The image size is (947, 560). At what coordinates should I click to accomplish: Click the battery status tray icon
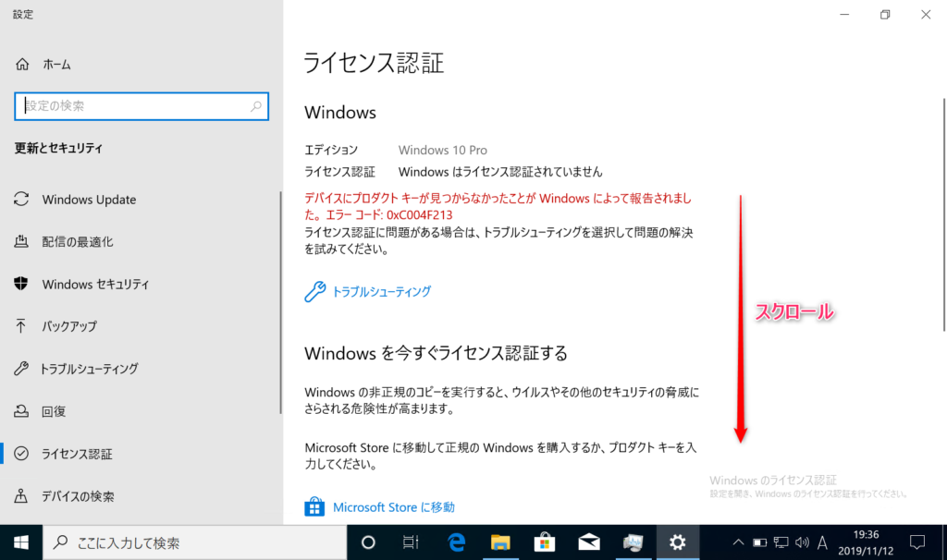760,542
